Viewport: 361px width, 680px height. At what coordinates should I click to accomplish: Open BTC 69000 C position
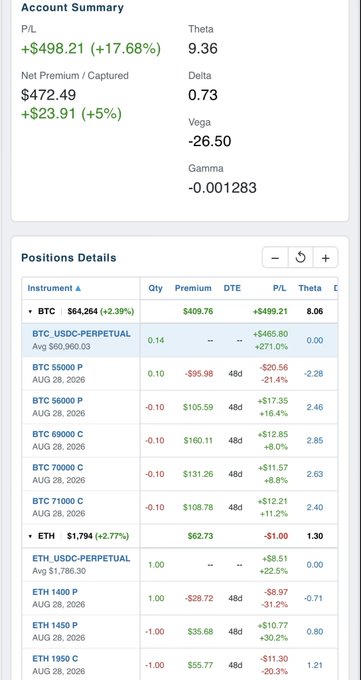click(58, 434)
